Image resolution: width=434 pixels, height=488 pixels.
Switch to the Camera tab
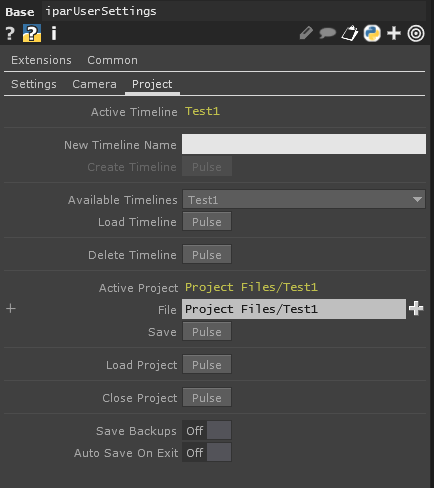94,84
